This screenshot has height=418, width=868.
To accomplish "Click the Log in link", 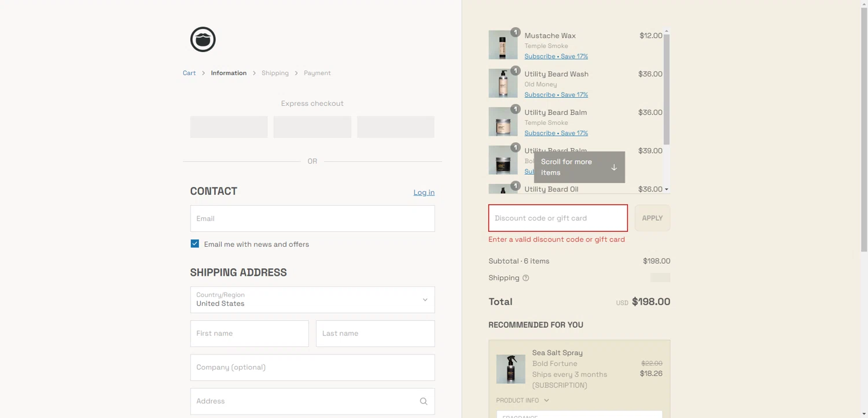I will pos(424,193).
